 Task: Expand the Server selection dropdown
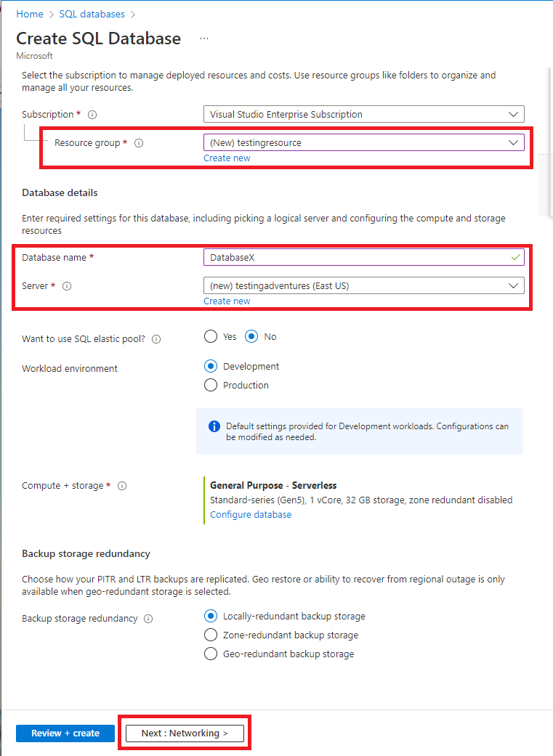[363, 285]
